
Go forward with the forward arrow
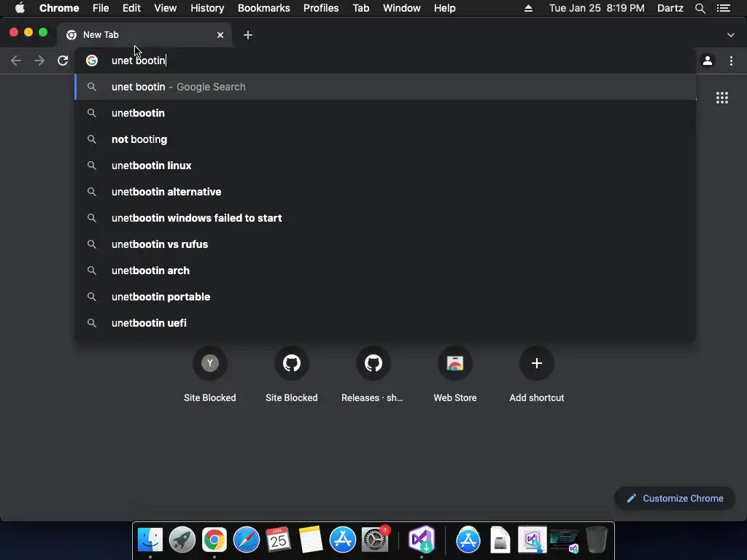39,61
